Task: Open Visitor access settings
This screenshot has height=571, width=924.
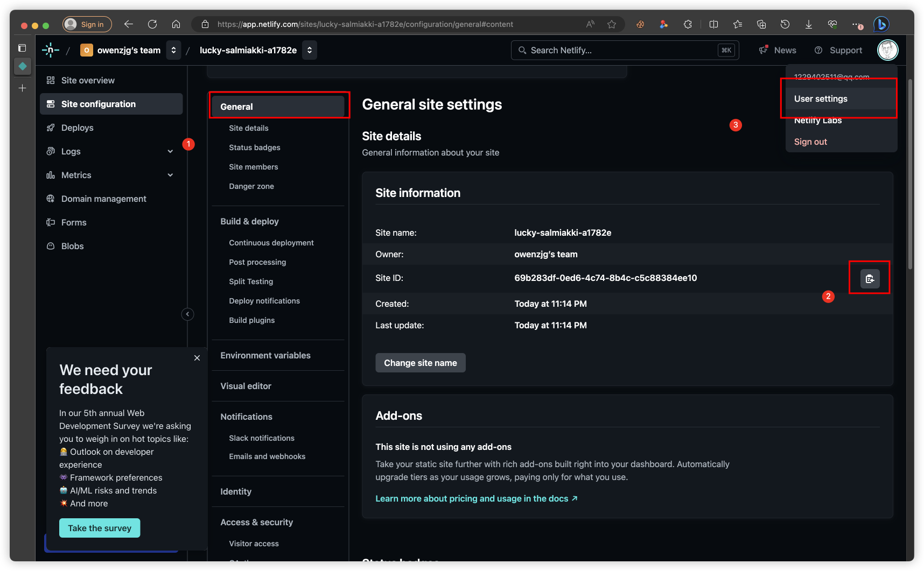Action: (254, 544)
